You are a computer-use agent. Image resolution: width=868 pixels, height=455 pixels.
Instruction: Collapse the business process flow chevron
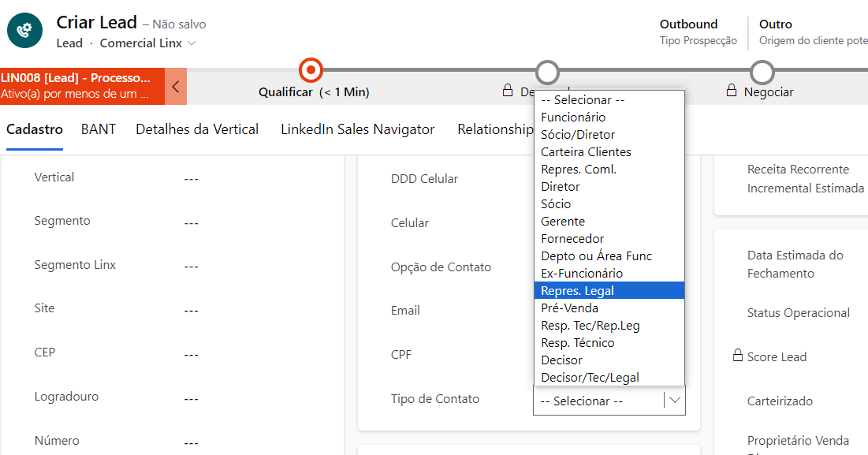tap(176, 86)
